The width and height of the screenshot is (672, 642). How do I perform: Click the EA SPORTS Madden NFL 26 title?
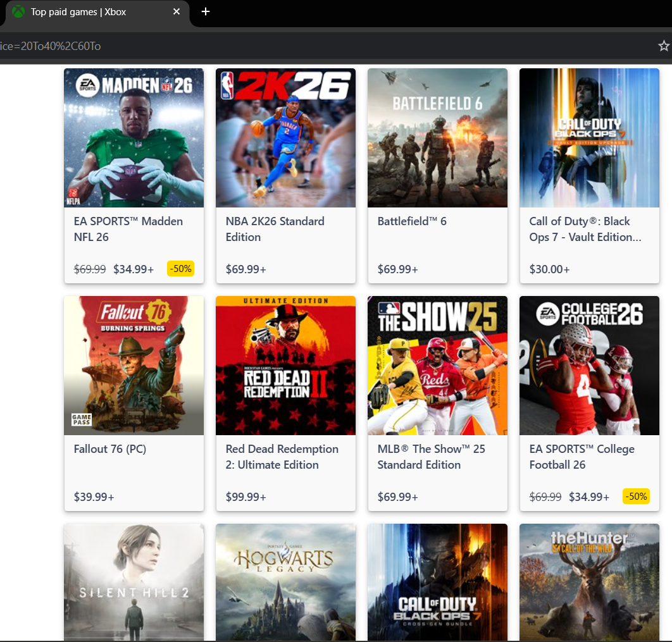tap(128, 229)
